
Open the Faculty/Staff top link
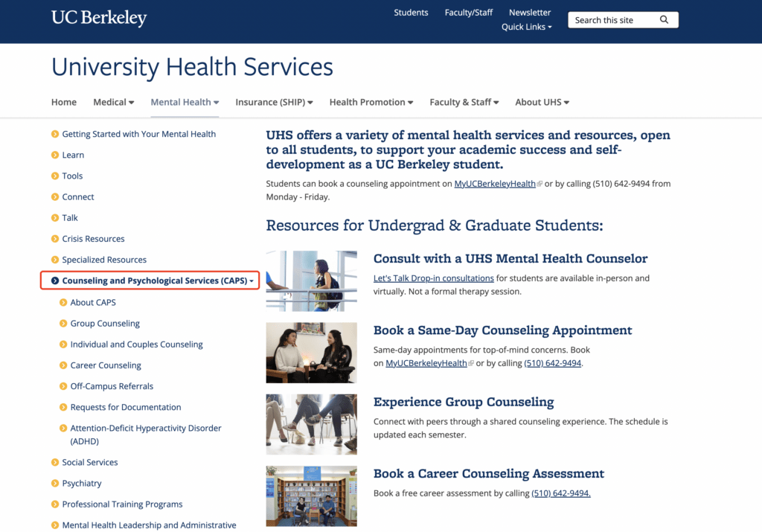pyautogui.click(x=469, y=13)
